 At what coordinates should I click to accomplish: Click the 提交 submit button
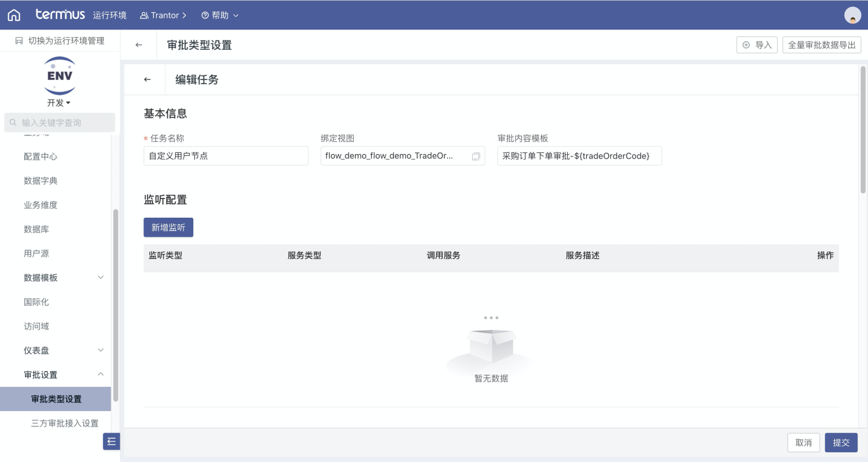(841, 443)
